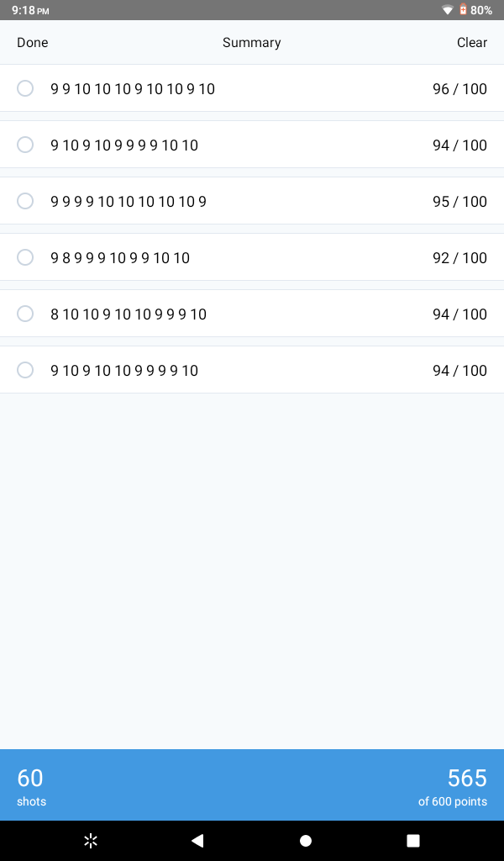Tap the Clear button
504x861 pixels.
point(471,43)
